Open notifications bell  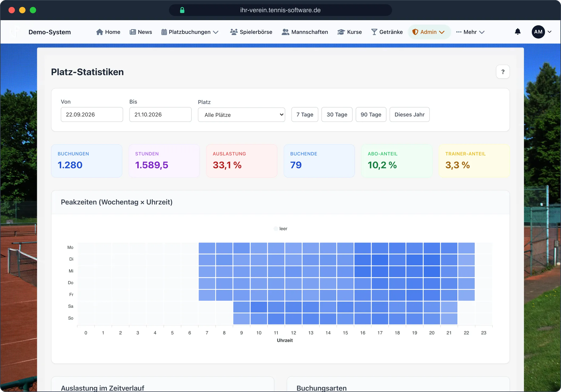click(x=518, y=32)
